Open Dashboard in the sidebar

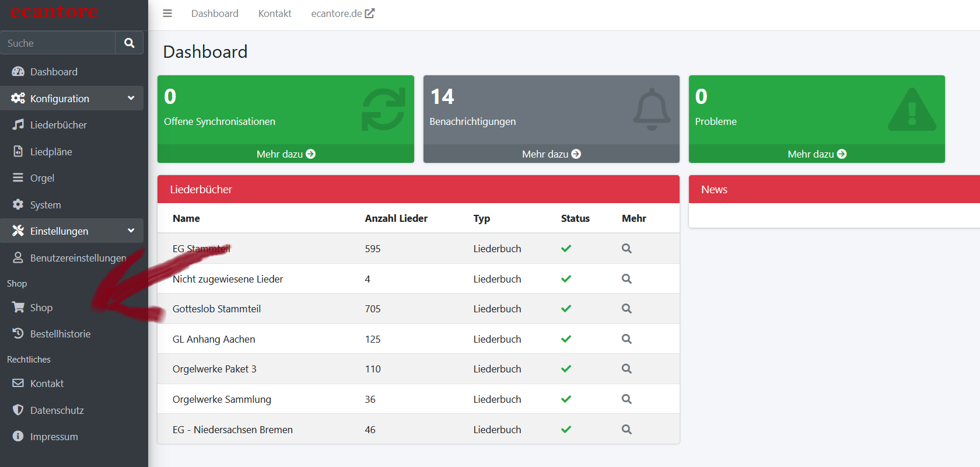72,72
